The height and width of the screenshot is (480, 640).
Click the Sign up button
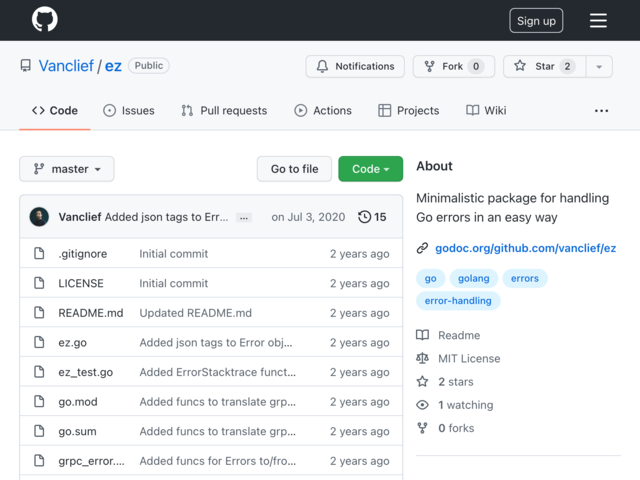point(536,20)
